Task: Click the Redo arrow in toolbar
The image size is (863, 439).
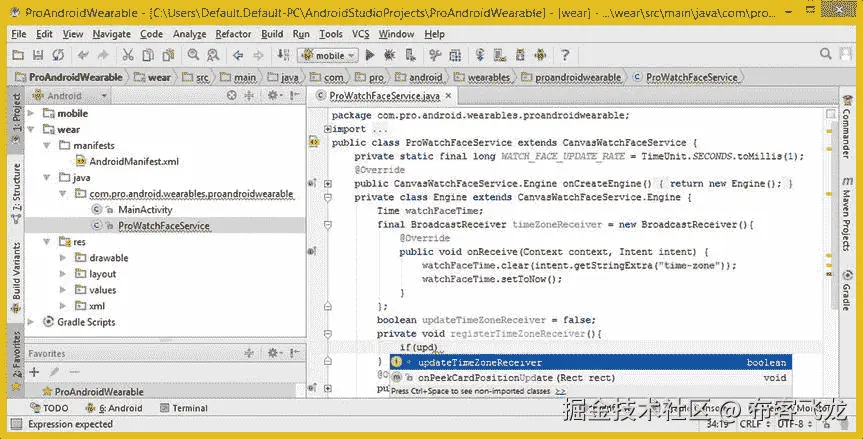Action: [103, 55]
